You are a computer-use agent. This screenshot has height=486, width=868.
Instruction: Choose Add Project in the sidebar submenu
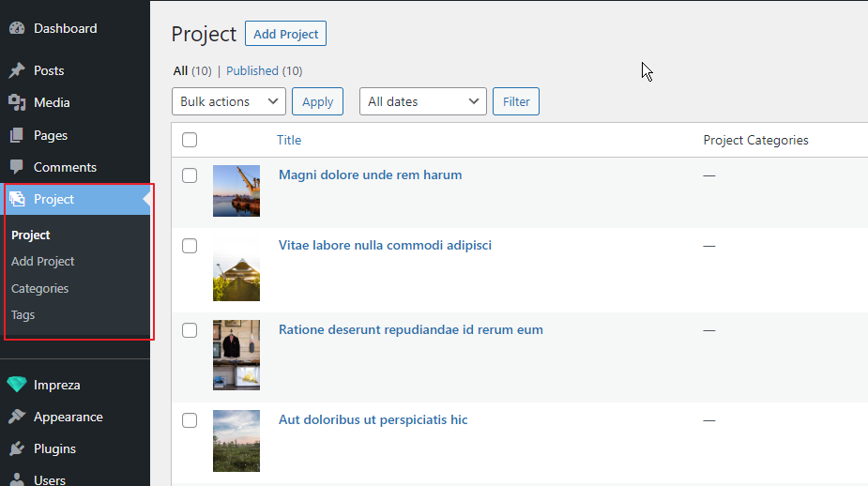click(43, 261)
